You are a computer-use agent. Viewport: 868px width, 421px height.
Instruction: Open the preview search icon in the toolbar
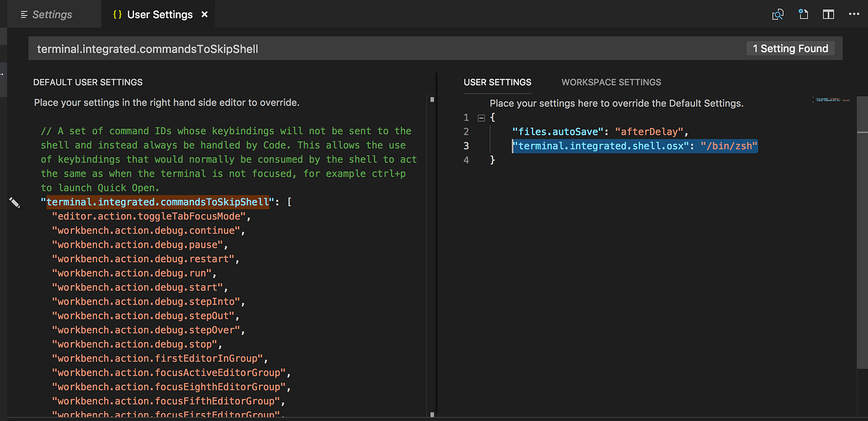(x=777, y=14)
